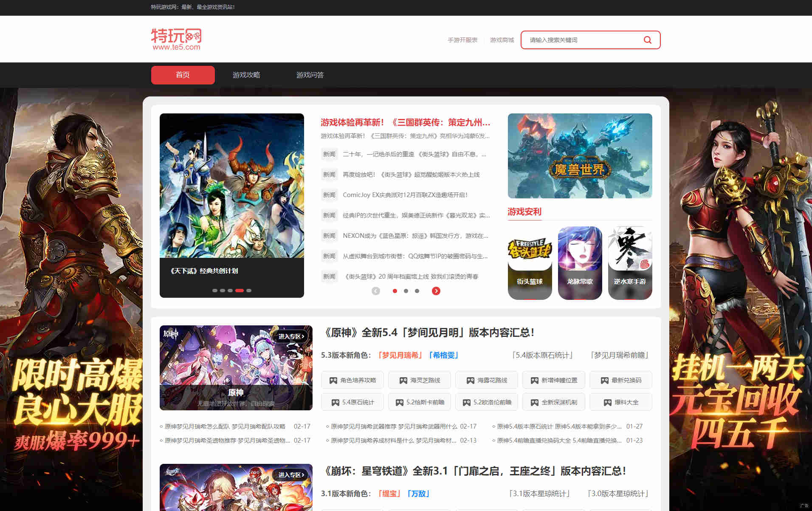This screenshot has height=511, width=812.
Task: Open 角色培养攻略 gamepad button
Action: [x=352, y=380]
